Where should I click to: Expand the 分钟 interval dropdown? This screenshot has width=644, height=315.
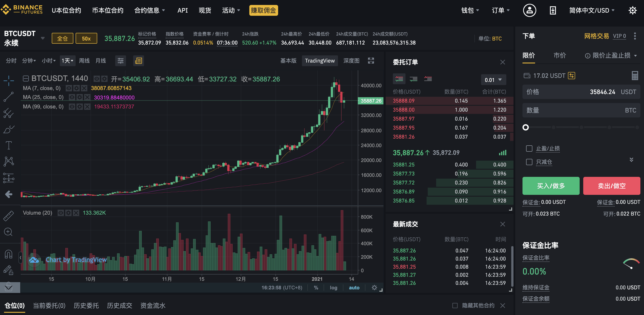click(29, 61)
